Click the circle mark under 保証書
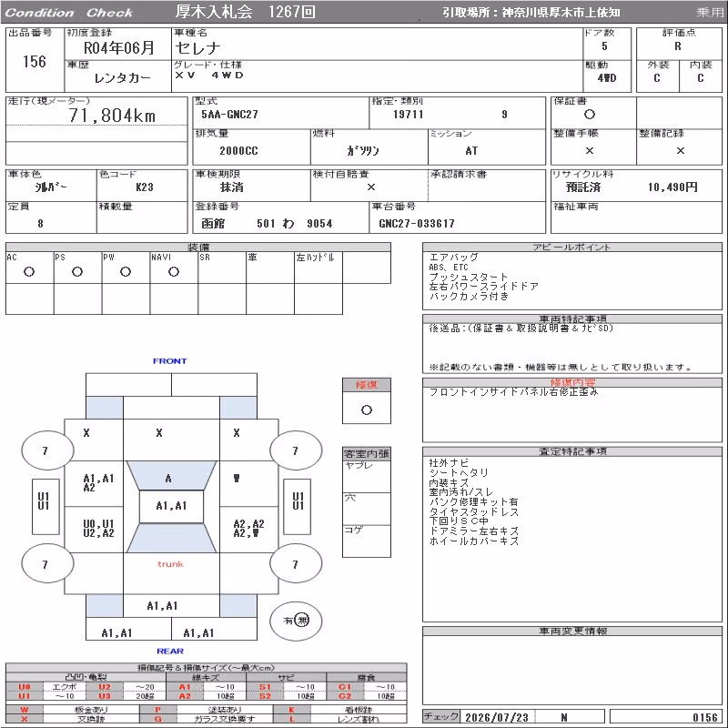728x728 pixels. tap(589, 115)
